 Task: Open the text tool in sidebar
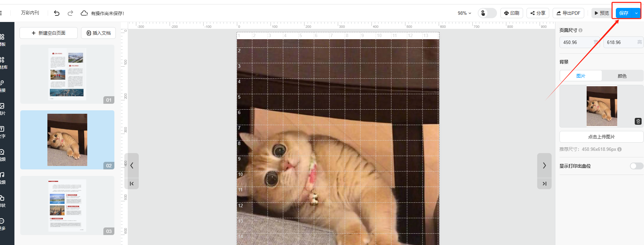3,132
